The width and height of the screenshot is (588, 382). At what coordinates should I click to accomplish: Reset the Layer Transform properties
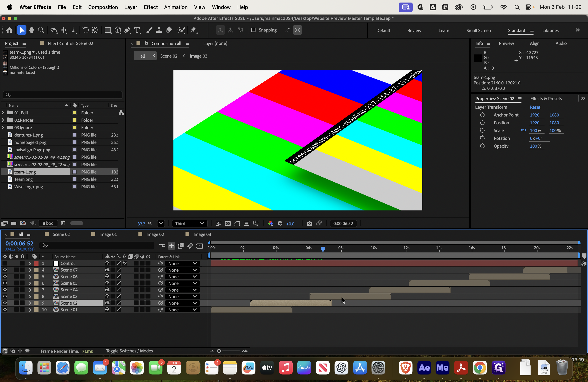tap(535, 107)
